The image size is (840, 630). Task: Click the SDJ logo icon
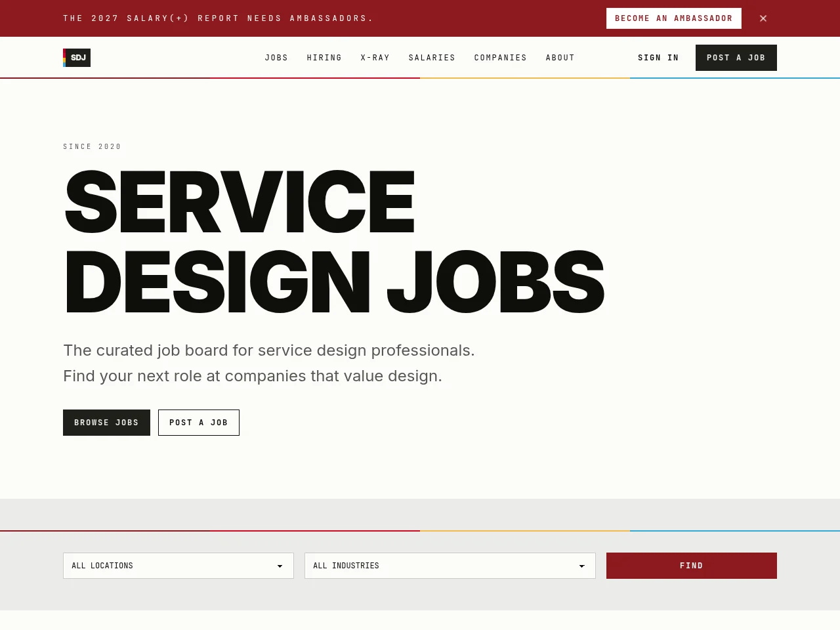77,58
